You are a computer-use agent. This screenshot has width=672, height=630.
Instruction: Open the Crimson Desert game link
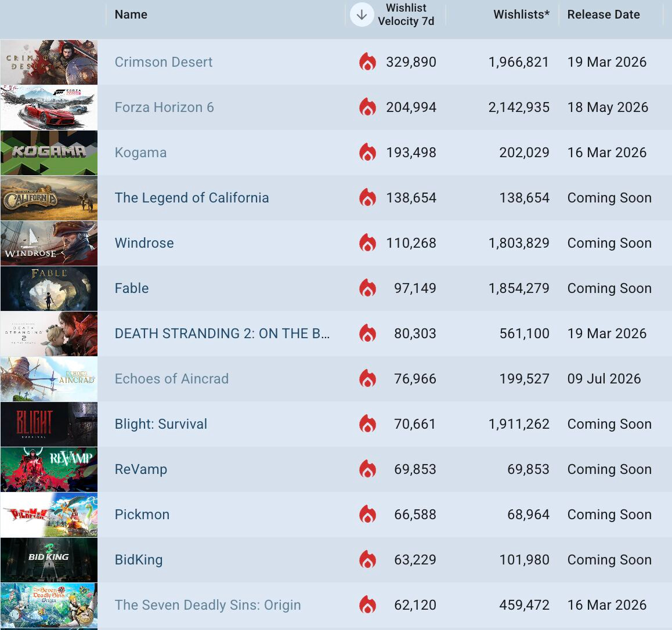pyautogui.click(x=164, y=62)
